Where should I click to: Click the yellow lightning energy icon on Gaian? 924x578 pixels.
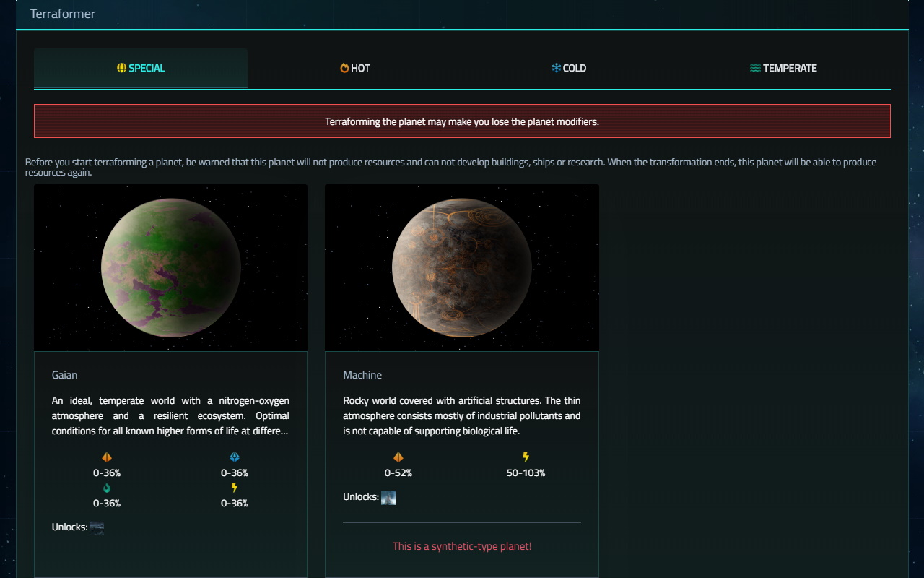coord(235,488)
